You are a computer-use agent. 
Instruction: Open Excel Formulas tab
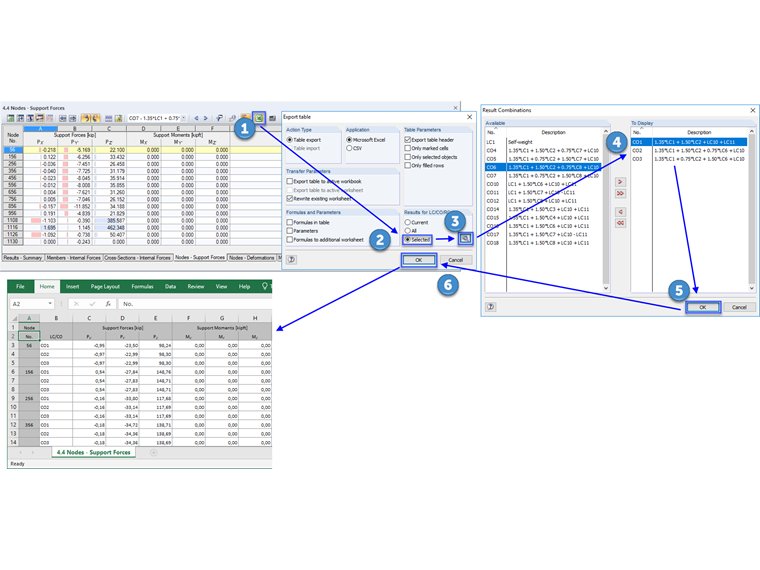pyautogui.click(x=142, y=286)
